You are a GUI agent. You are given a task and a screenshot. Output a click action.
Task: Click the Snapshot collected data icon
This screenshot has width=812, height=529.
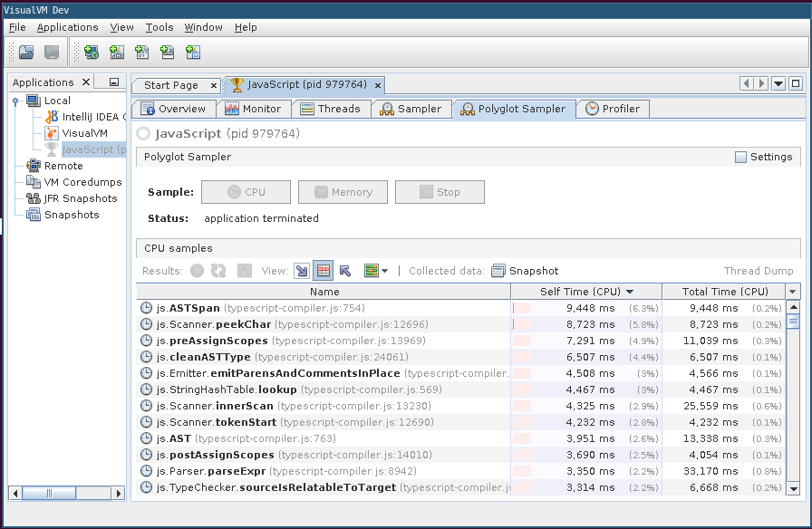point(498,271)
